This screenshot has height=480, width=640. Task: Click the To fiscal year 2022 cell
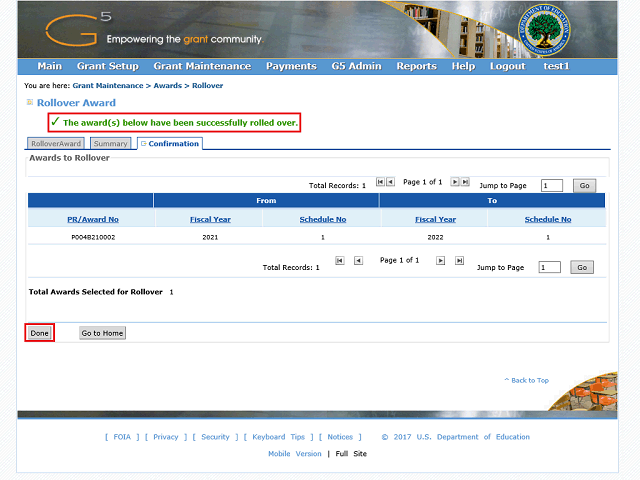click(x=436, y=238)
